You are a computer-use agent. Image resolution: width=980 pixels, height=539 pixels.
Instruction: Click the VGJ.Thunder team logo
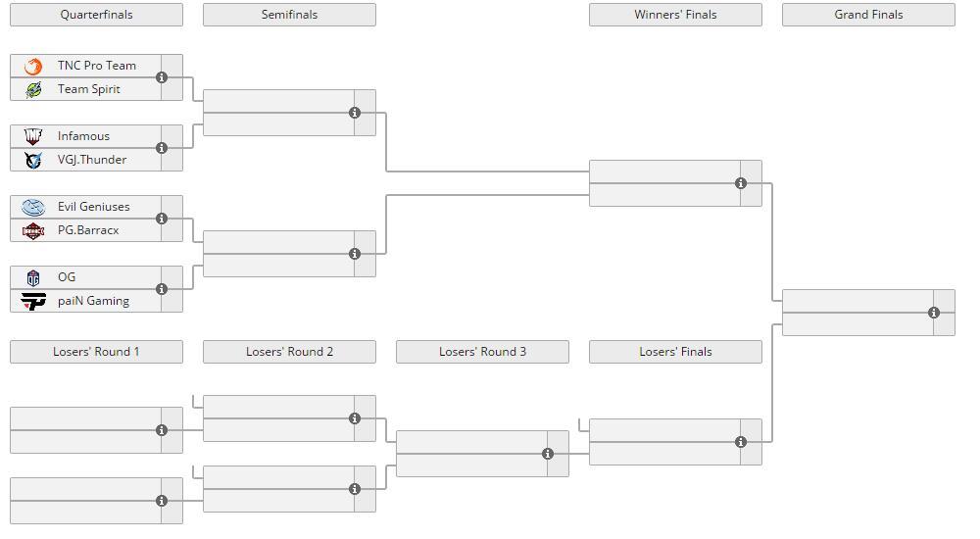pos(33,160)
